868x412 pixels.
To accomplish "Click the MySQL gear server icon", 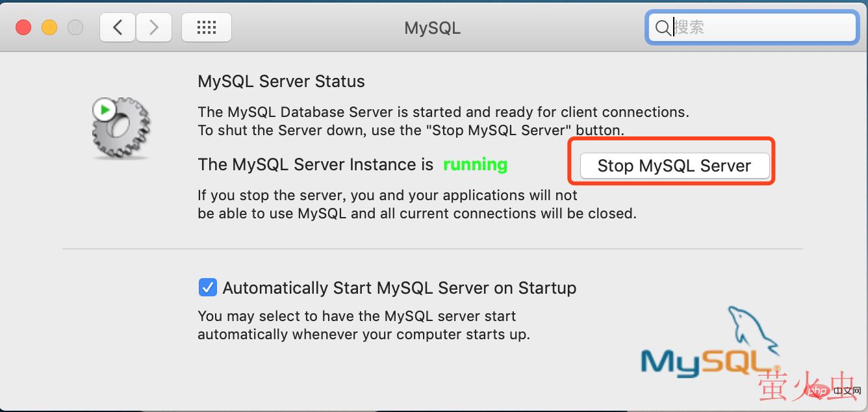I will [121, 129].
